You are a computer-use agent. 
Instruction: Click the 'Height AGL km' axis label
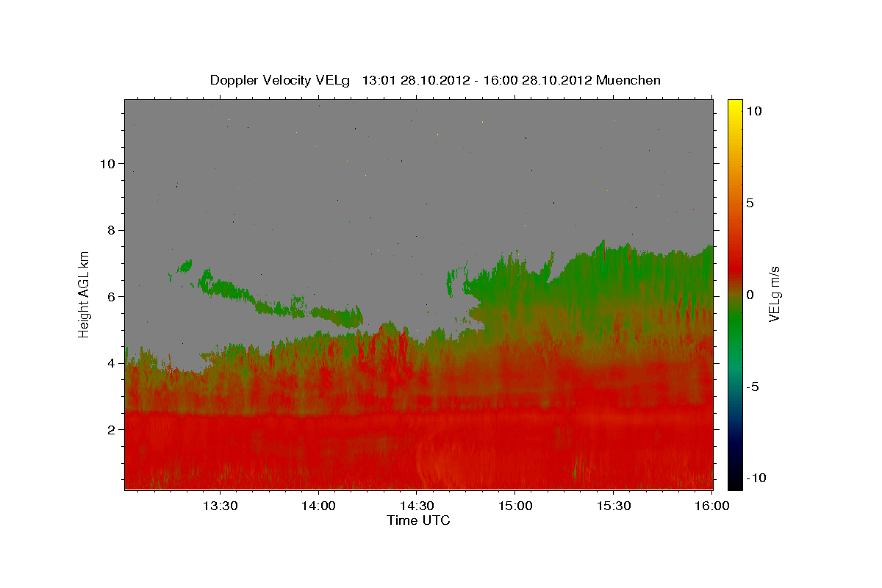point(85,294)
